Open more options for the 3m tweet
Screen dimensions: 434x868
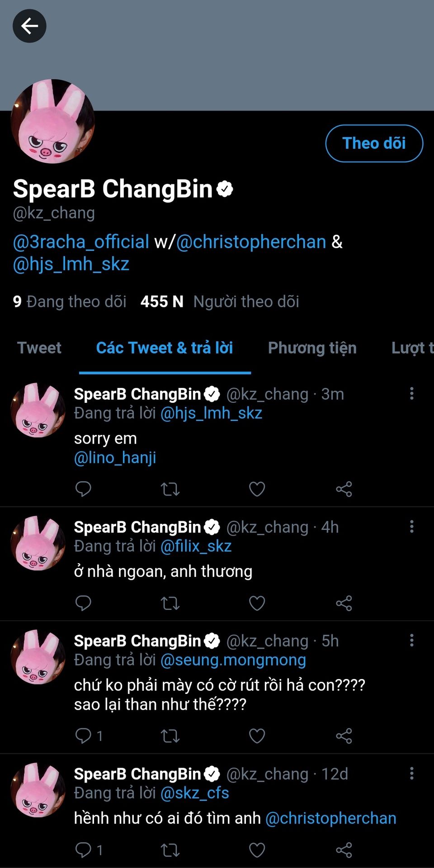coord(411,393)
